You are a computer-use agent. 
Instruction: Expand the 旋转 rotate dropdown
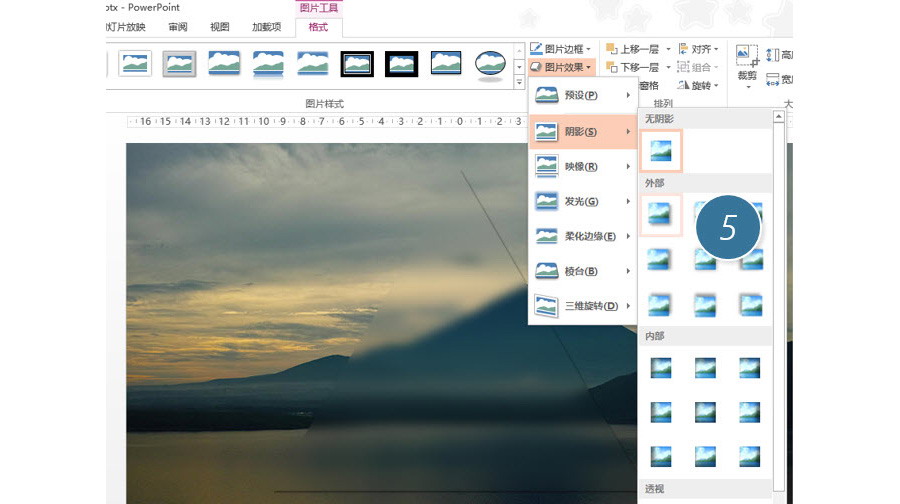click(x=699, y=86)
